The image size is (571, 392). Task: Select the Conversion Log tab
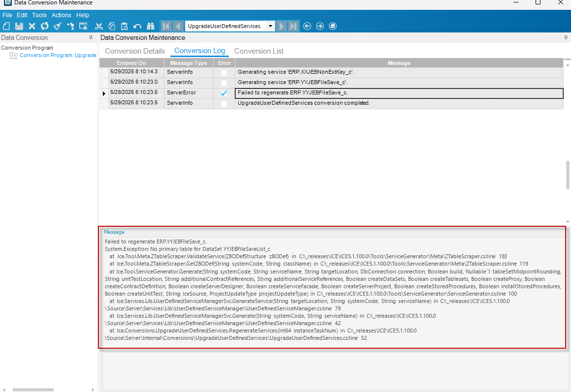pyautogui.click(x=199, y=51)
